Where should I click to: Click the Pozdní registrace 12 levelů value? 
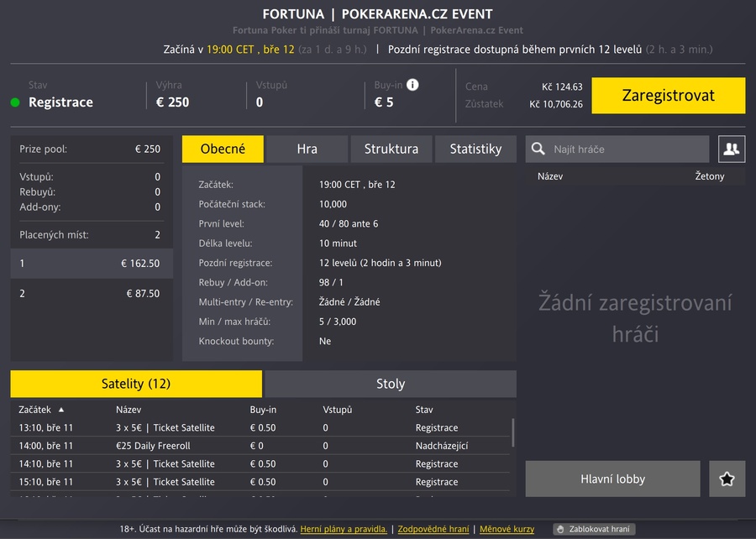pos(380,263)
